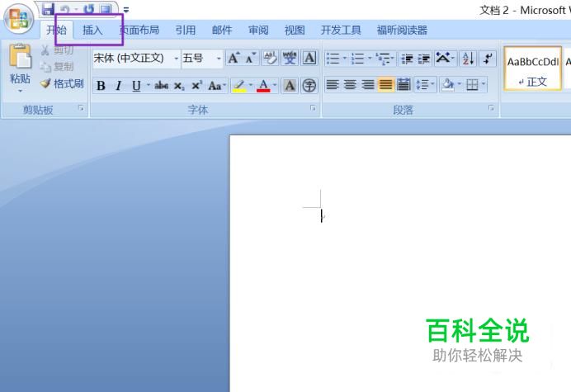Apply character border A icon
The width and height of the screenshot is (571, 392).
(x=309, y=59)
